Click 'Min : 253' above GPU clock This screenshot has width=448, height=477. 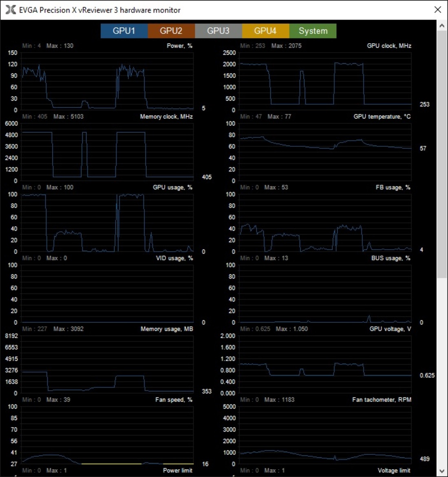point(253,46)
